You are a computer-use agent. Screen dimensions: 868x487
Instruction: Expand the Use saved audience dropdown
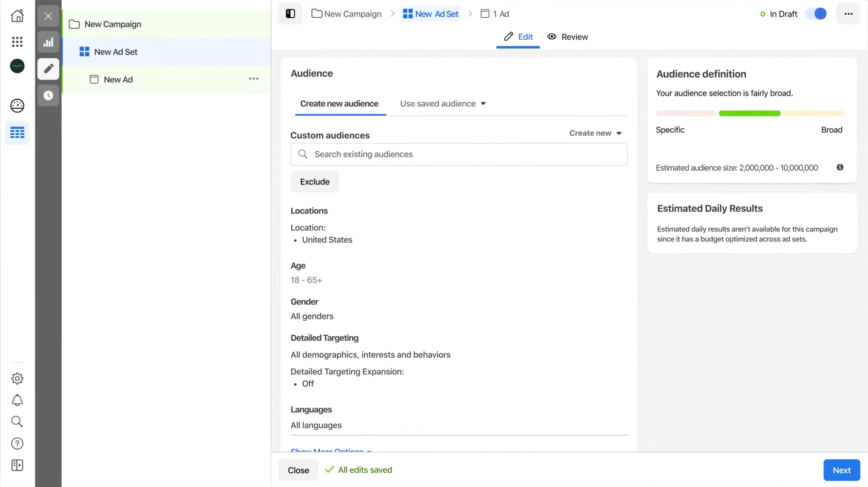coord(443,104)
